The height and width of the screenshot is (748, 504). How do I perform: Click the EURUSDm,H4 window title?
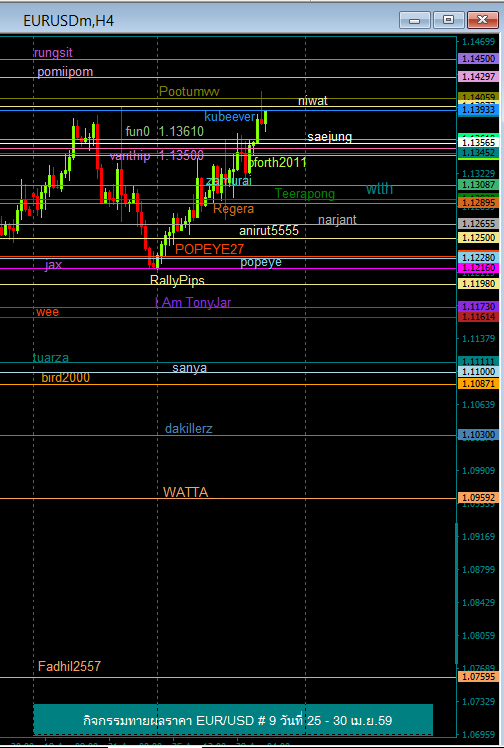tap(69, 21)
